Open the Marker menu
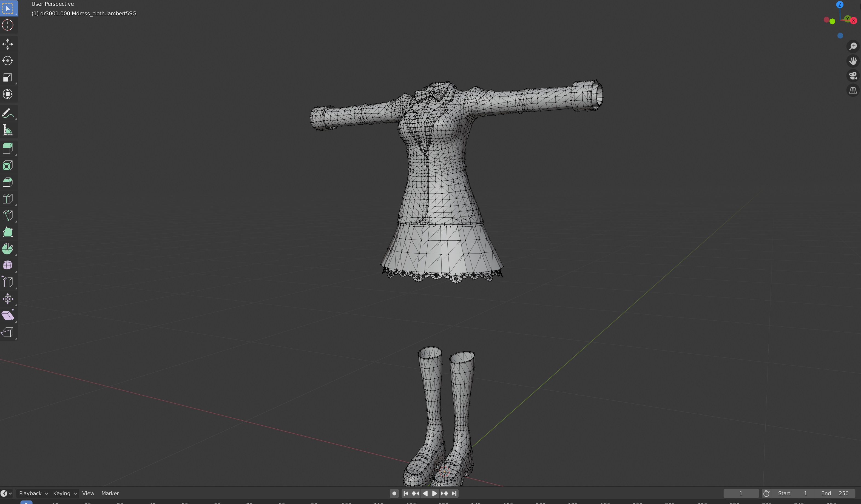This screenshot has width=861, height=504. click(x=110, y=493)
